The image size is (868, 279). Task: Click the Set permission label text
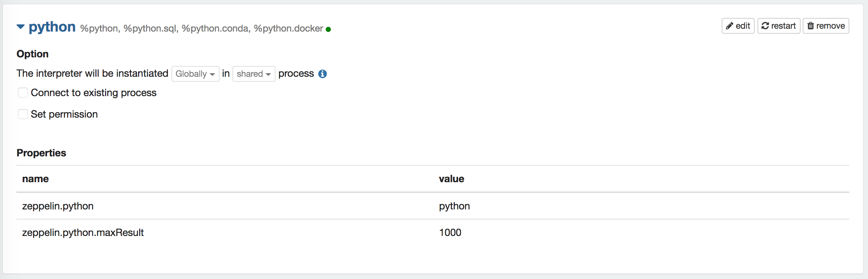tap(64, 114)
